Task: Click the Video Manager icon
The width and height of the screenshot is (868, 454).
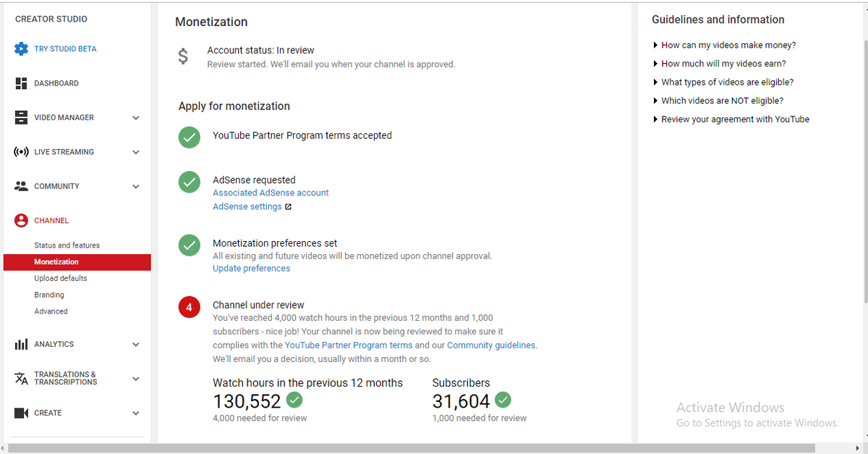Action: pyautogui.click(x=22, y=117)
